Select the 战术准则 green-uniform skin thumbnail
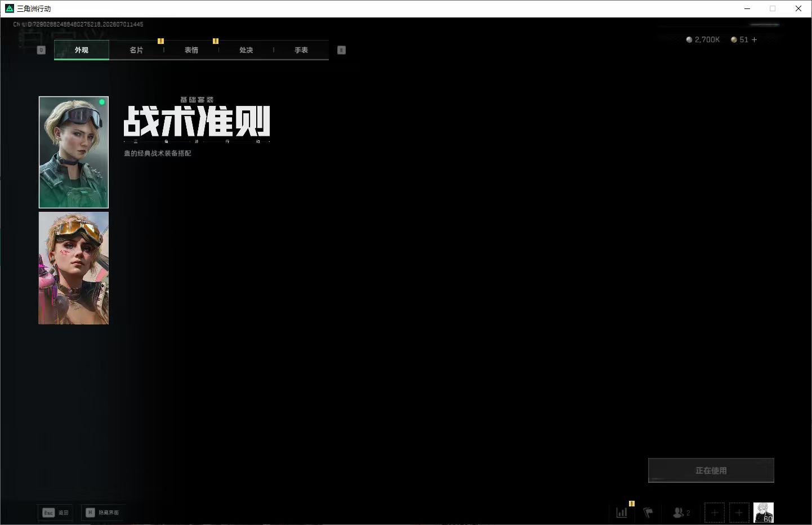812x525 pixels. pyautogui.click(x=74, y=152)
